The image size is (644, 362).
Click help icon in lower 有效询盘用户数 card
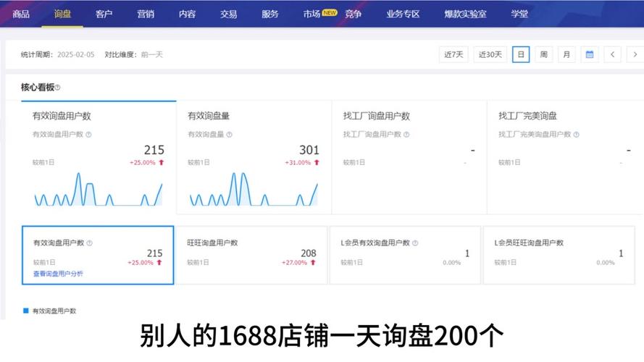[x=90, y=243]
